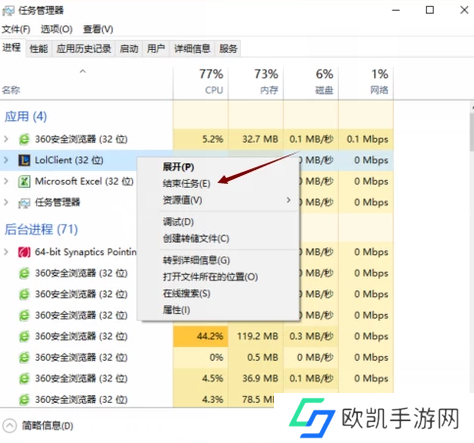Screen dimensions: 474x443
Task: Click the Task Manager title bar icon
Action: pyautogui.click(x=8, y=10)
